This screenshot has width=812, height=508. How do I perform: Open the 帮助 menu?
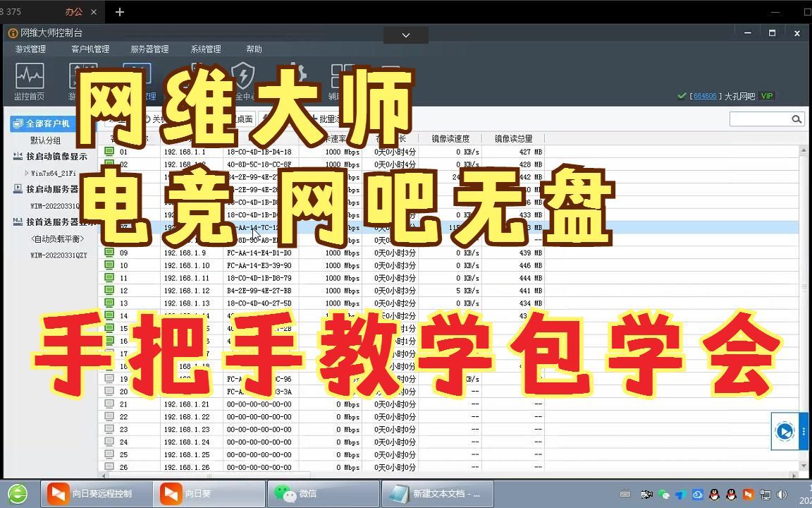(x=254, y=49)
